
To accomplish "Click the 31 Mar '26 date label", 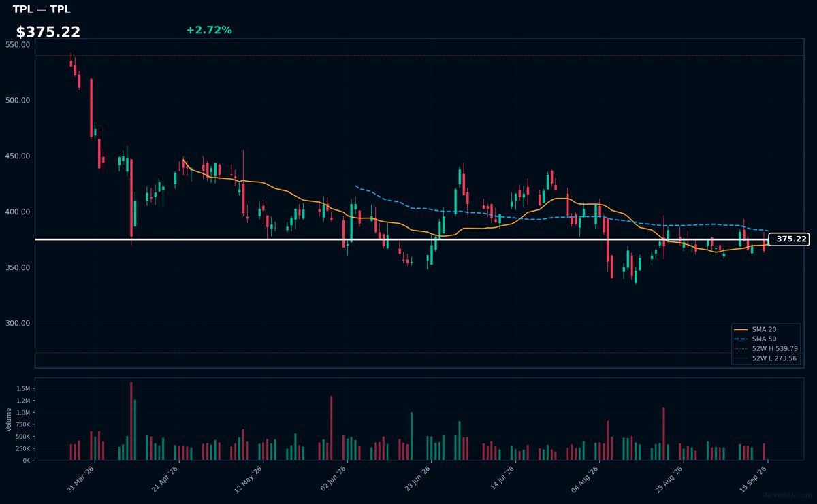I will [x=81, y=479].
